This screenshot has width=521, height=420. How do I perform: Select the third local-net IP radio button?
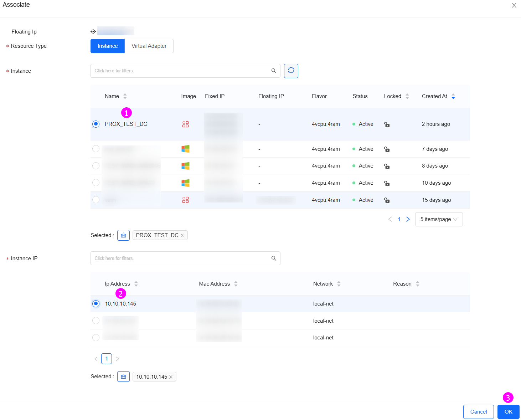click(96, 337)
